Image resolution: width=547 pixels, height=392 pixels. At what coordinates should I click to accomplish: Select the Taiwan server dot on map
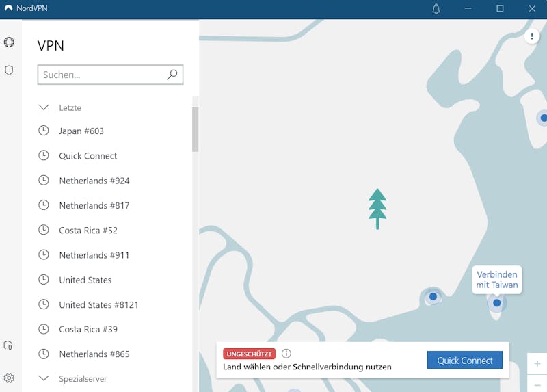click(497, 303)
